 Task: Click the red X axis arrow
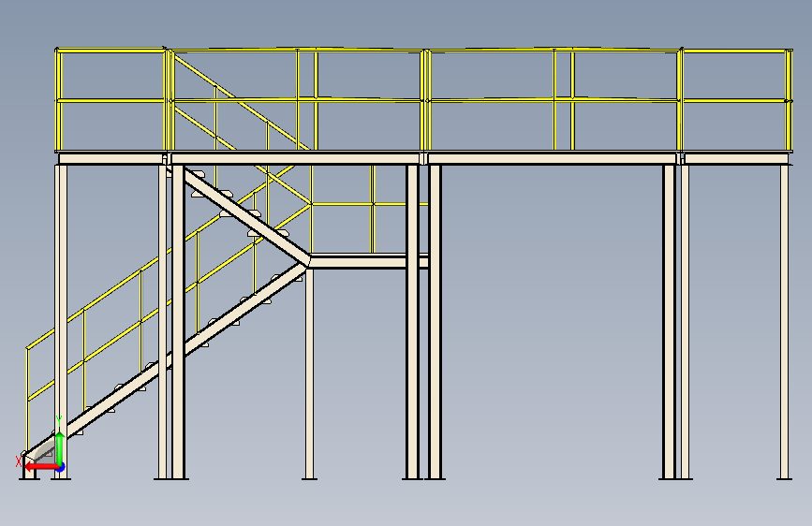pyautogui.click(x=40, y=467)
